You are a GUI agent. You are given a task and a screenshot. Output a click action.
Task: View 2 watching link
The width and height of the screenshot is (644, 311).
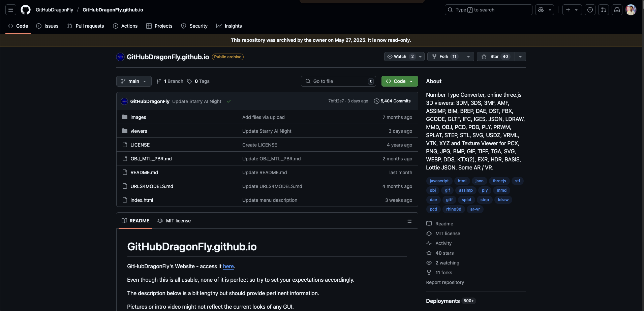coord(443,263)
